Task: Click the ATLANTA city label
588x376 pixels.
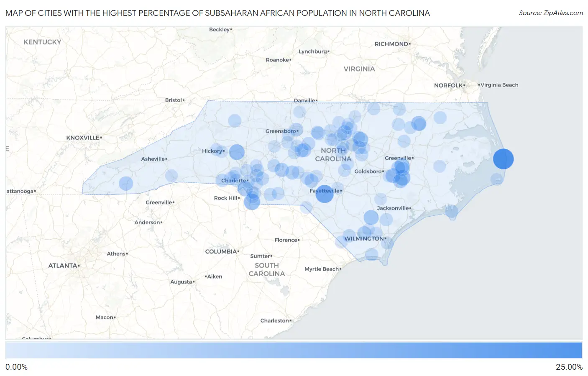Action: coord(64,266)
